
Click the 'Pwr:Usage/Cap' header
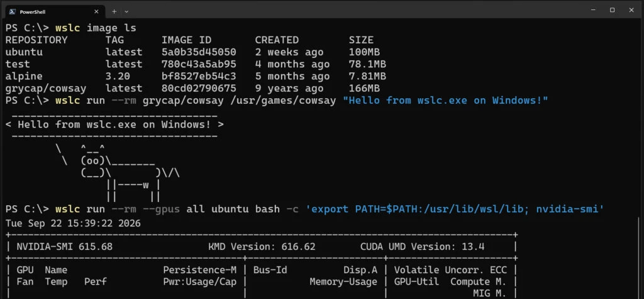pyautogui.click(x=199, y=282)
